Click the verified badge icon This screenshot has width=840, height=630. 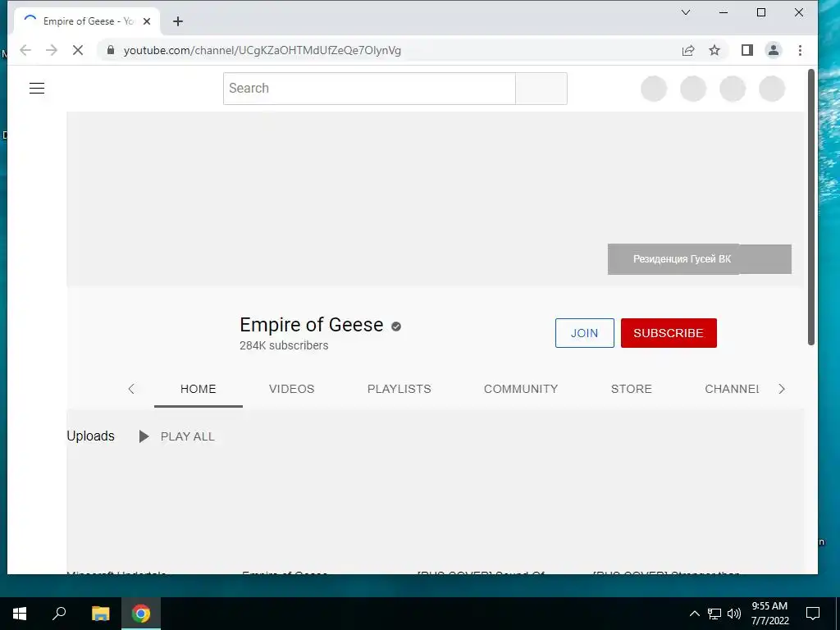pyautogui.click(x=396, y=326)
